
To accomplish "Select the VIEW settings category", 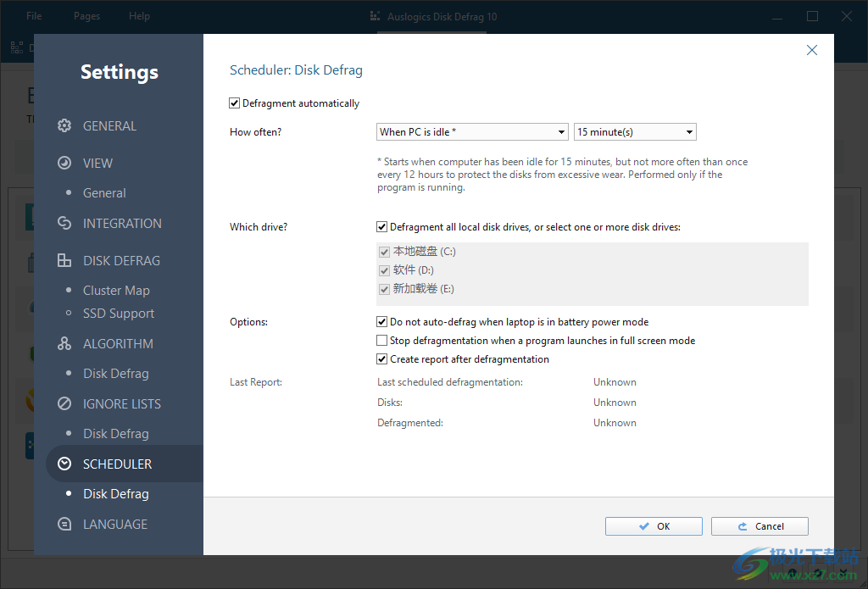I will point(98,164).
